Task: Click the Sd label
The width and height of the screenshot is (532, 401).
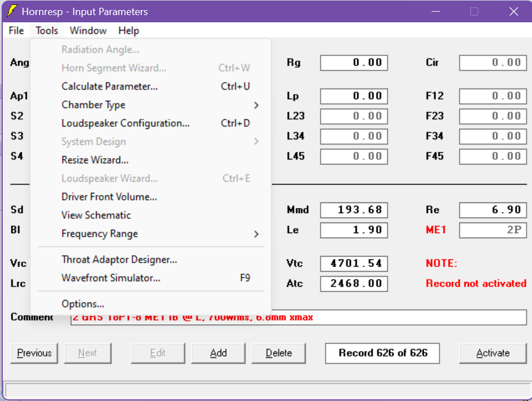Action: click(17, 210)
